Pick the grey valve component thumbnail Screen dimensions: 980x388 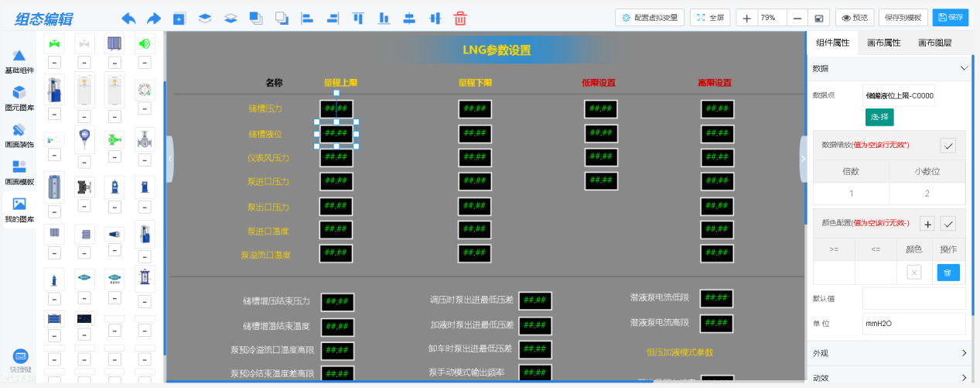[x=84, y=43]
